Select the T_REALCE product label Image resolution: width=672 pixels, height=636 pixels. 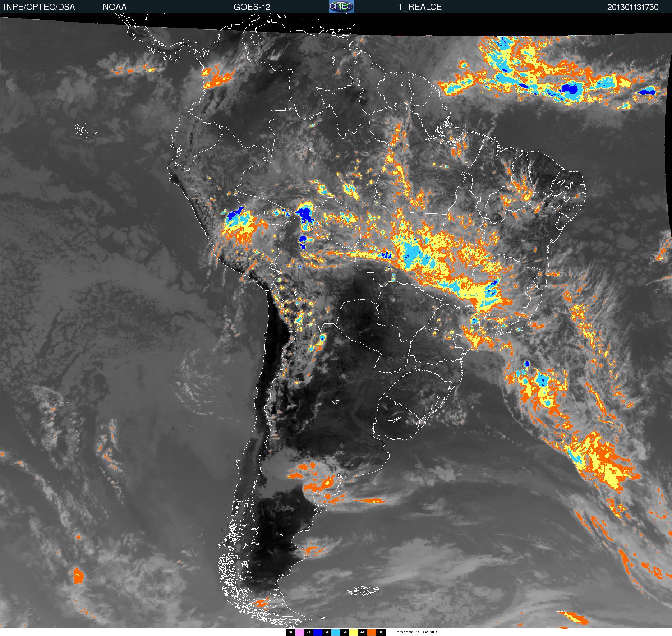[420, 7]
